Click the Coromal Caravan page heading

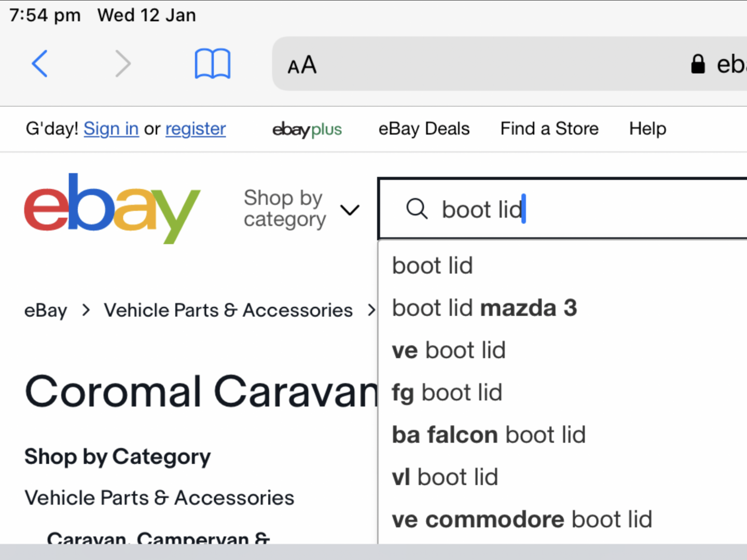[202, 391]
